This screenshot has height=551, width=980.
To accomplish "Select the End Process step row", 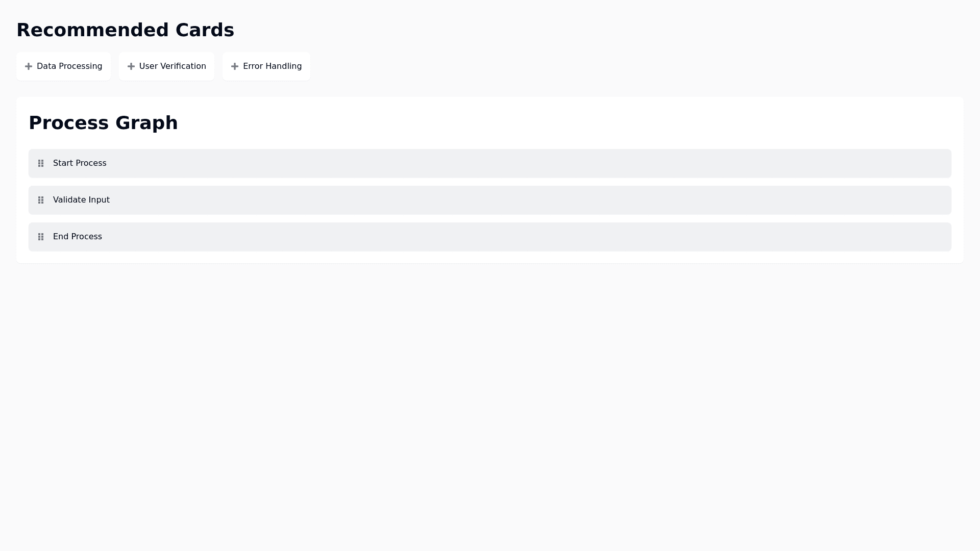I will click(x=490, y=237).
